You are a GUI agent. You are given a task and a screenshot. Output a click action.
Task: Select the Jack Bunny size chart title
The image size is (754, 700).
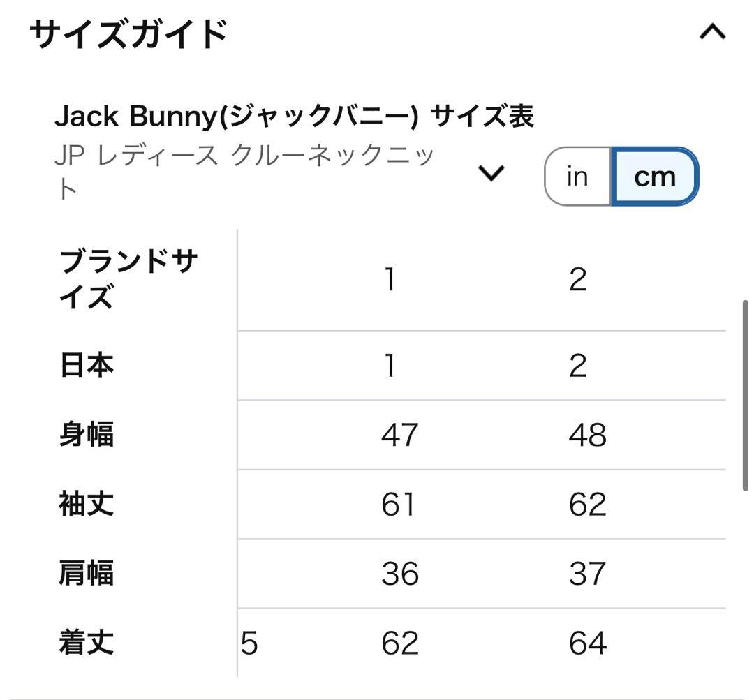(295, 115)
